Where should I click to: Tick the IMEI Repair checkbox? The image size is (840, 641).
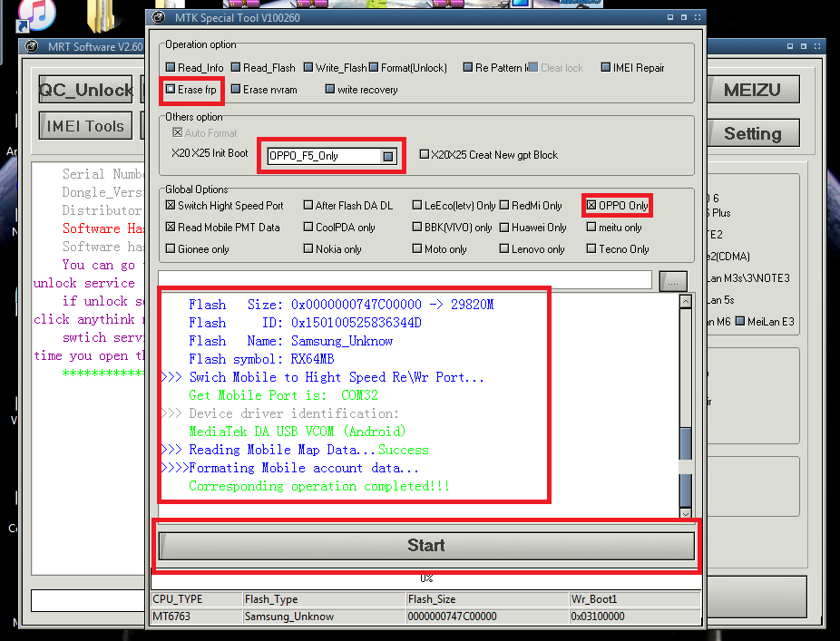pos(605,67)
